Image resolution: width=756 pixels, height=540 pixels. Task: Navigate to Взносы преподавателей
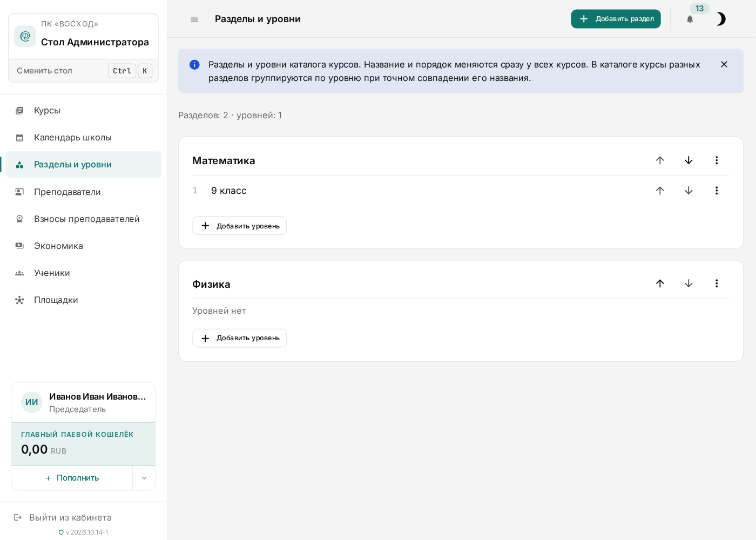point(83,219)
